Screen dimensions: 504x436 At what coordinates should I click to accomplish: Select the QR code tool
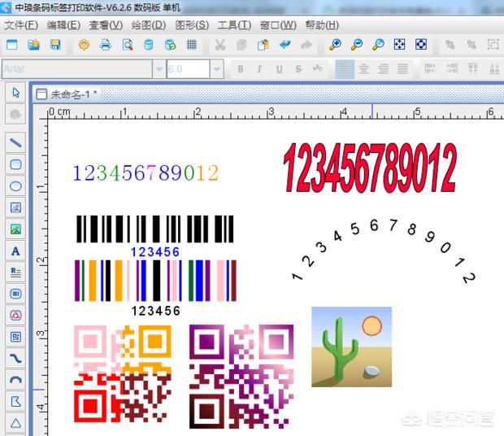[x=15, y=337]
